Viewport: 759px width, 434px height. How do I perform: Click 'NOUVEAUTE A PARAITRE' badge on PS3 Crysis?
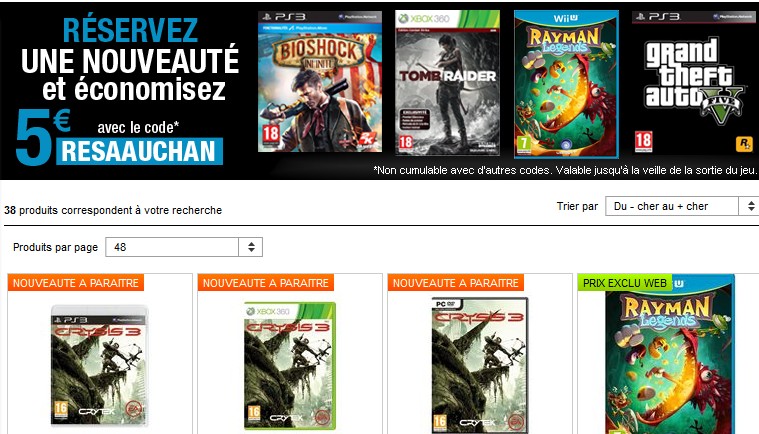[76, 283]
